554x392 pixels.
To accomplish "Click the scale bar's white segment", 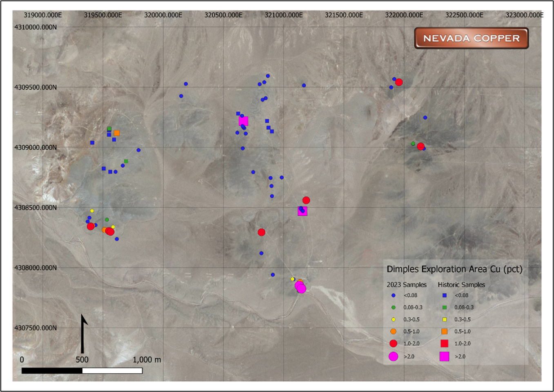I will pyautogui.click(x=112, y=371).
